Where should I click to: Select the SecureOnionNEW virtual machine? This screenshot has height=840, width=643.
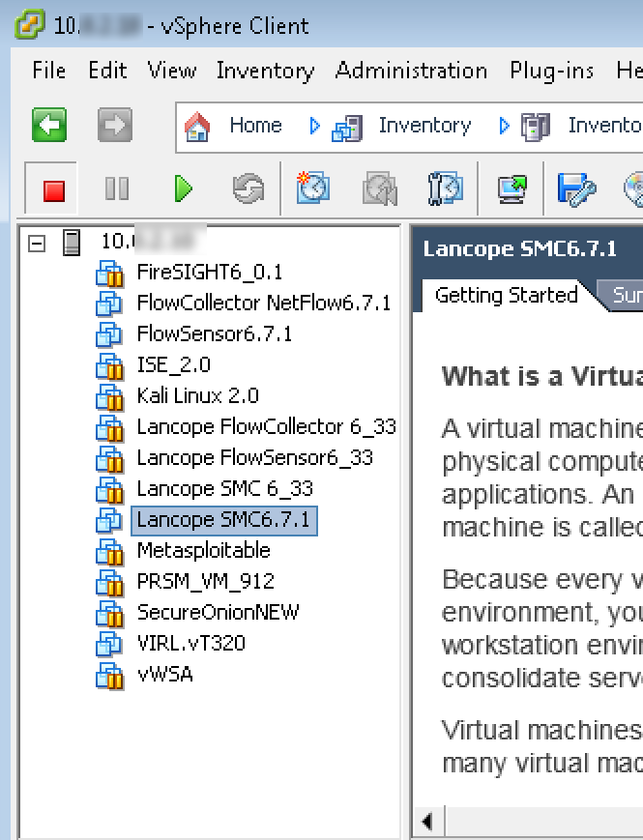tap(218, 613)
